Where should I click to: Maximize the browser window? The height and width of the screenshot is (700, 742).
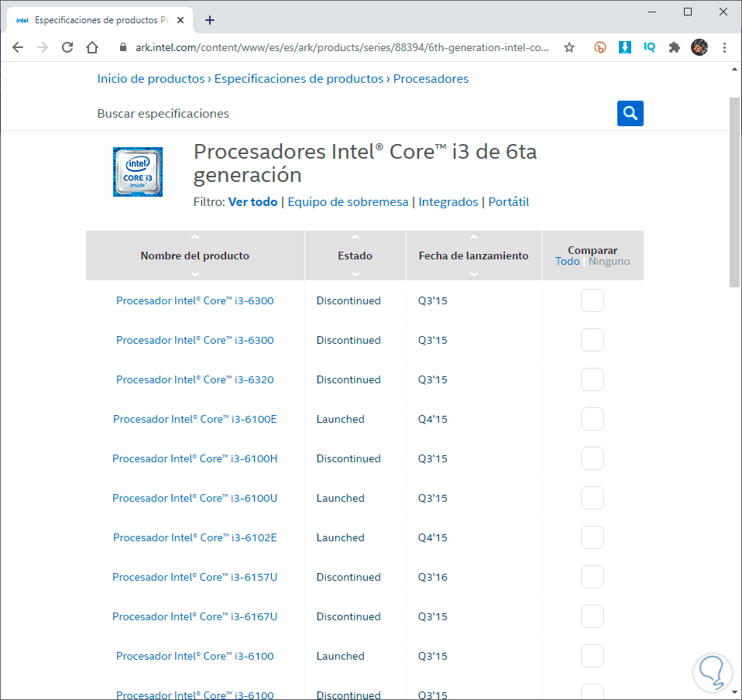(688, 12)
